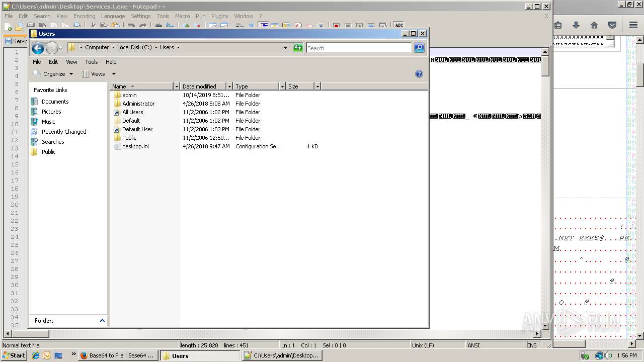
Task: Click Unix (LF) in status bar
Action: click(423, 345)
